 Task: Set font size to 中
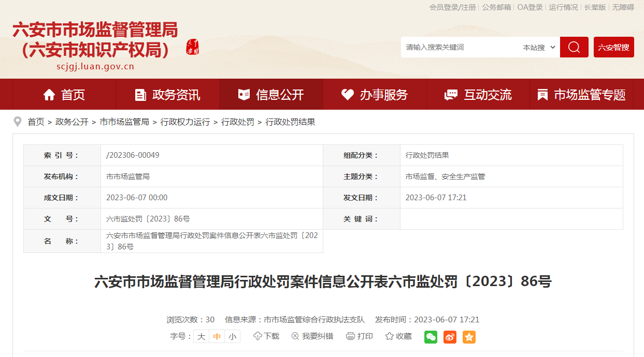point(217,336)
